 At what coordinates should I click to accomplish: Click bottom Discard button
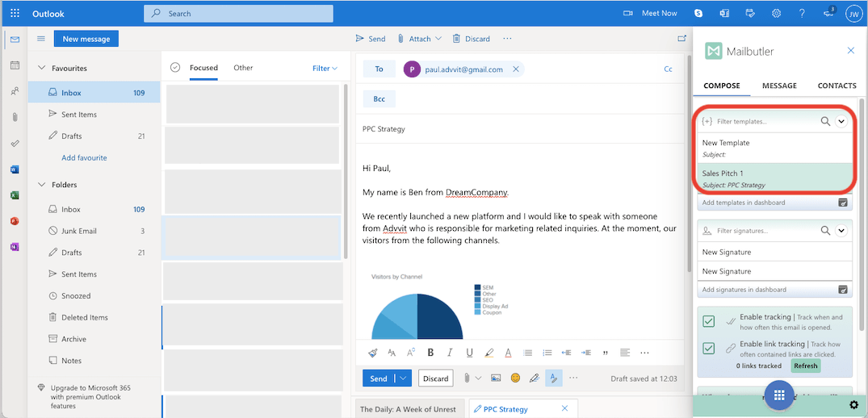(436, 378)
